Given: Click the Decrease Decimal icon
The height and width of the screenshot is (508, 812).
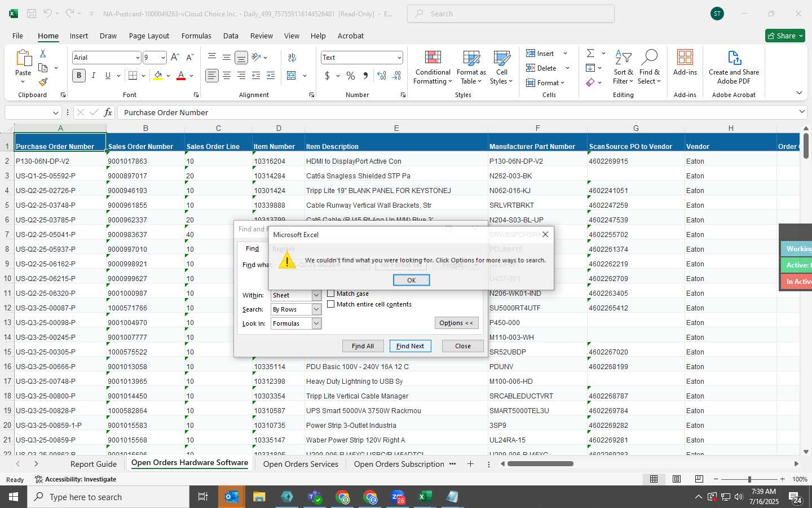Looking at the screenshot, I should click(x=396, y=75).
